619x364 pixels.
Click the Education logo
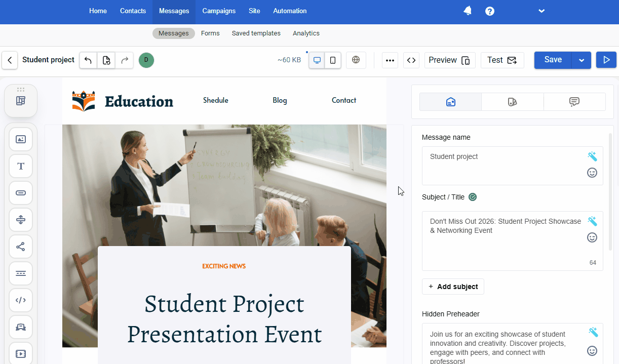pos(123,101)
